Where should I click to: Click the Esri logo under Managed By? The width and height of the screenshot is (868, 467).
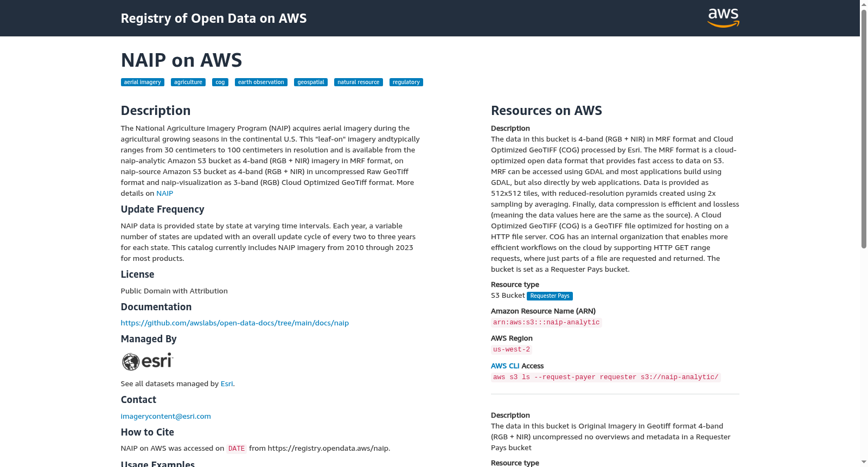coord(148,361)
